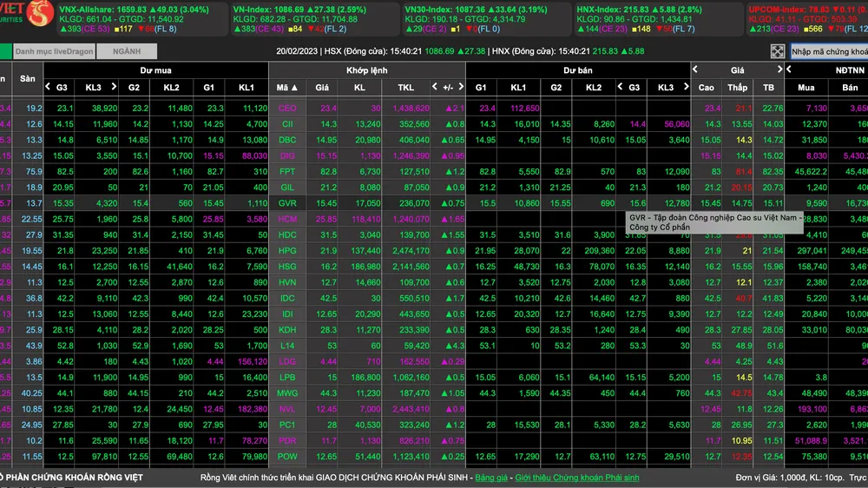
Task: Select GVR stock symbol
Action: click(x=287, y=204)
